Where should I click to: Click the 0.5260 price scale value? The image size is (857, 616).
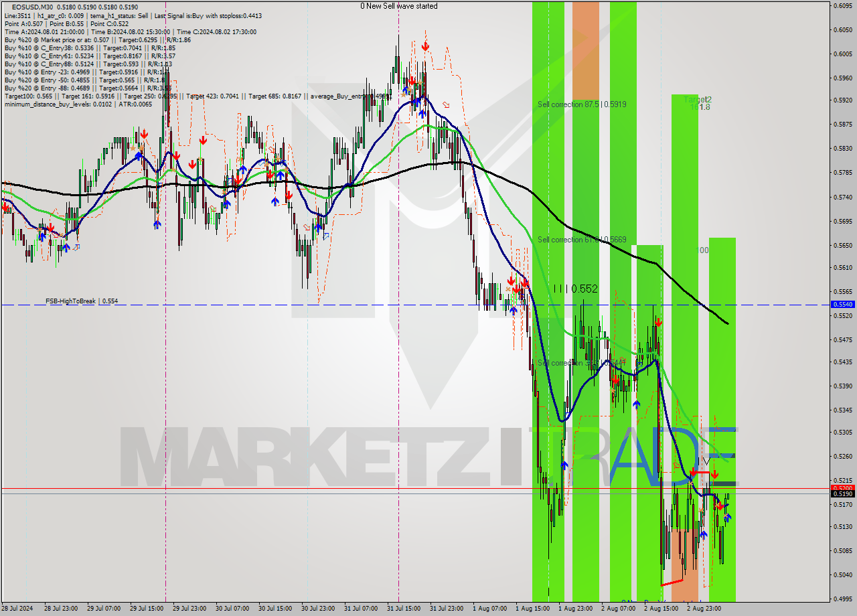click(x=842, y=457)
